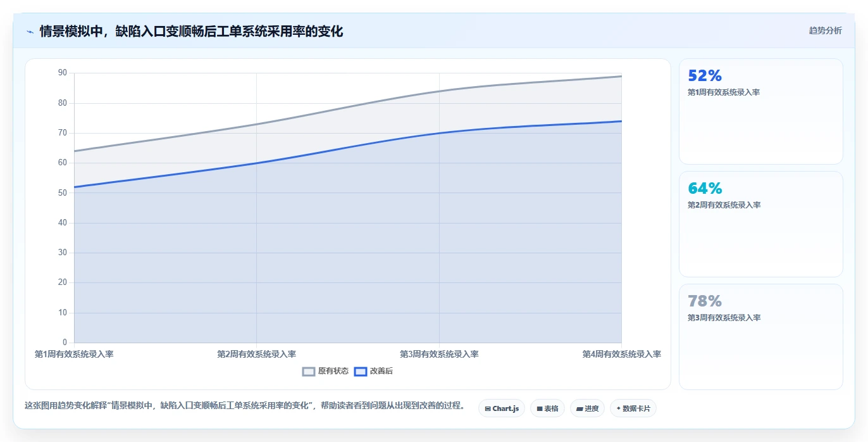Viewport: 868px width, 442px height.
Task: Click the lightning icon beside the chart title
Action: pos(30,32)
